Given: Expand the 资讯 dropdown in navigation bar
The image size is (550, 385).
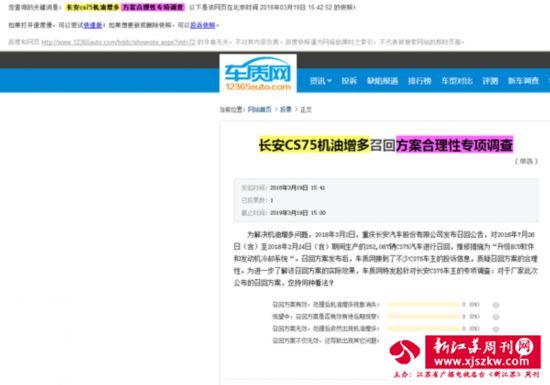Looking at the screenshot, I should coord(321,81).
